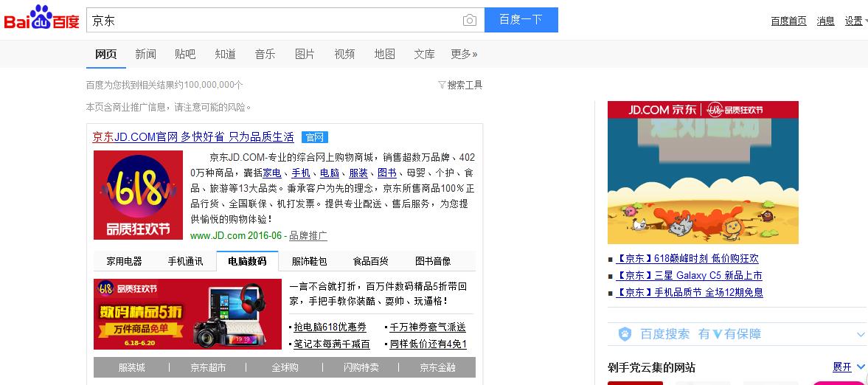Open the 服装 link in the description
The image size is (868, 385).
[x=358, y=173]
